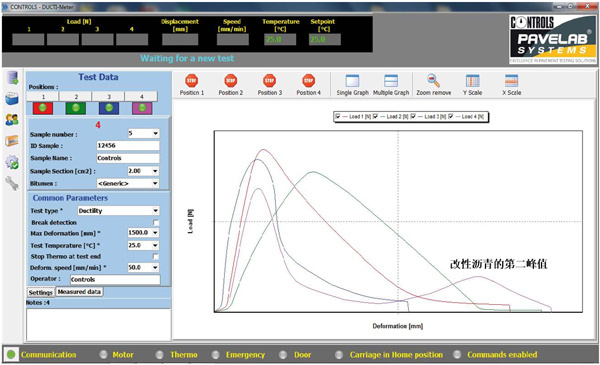Stop the test at Position 1
Screen dimensions: 600x365
(x=192, y=84)
